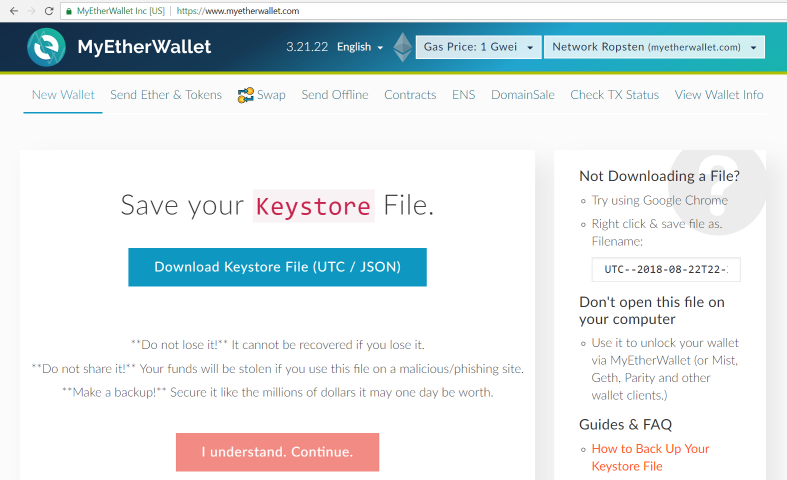Click the MyEtherWallet round logo icon
Screen dimensions: 787x480
click(x=46, y=47)
